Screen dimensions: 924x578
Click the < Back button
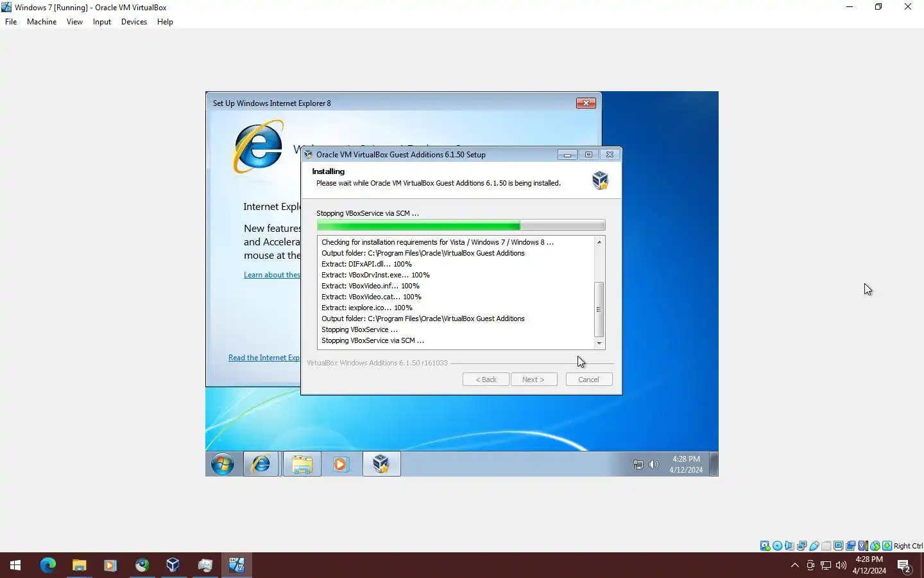click(x=486, y=380)
